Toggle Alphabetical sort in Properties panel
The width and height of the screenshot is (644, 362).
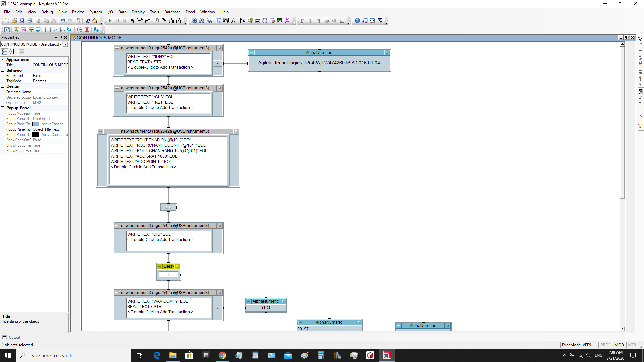[12, 52]
